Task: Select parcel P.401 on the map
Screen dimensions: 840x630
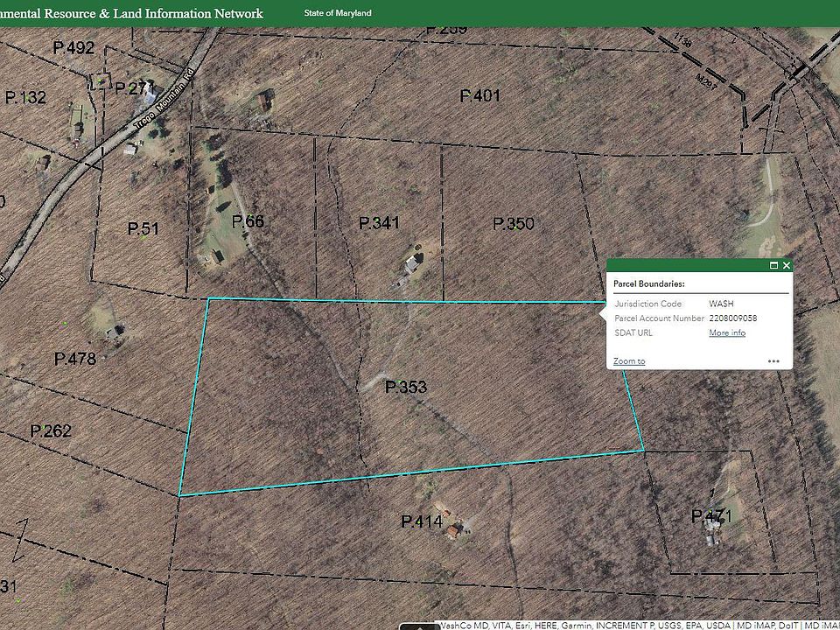Action: [x=480, y=95]
